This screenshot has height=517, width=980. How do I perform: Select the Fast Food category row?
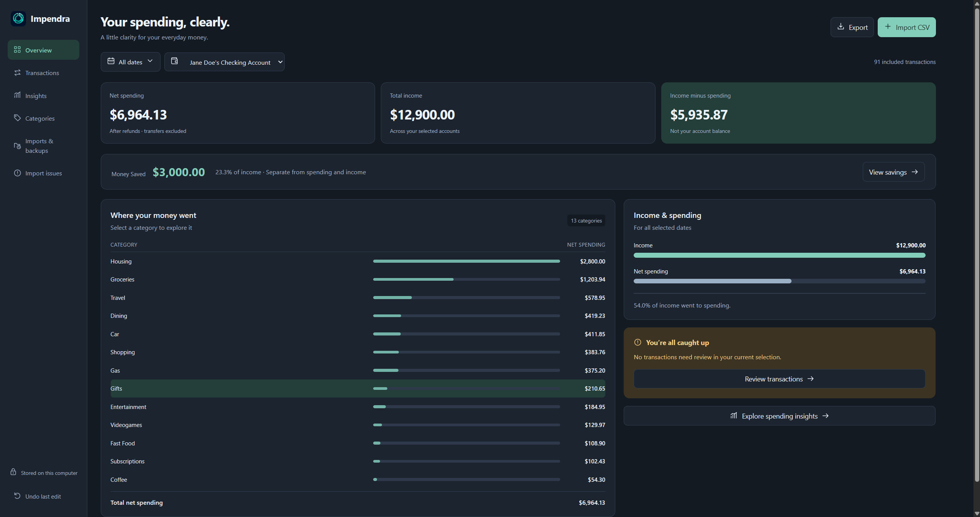pyautogui.click(x=358, y=443)
